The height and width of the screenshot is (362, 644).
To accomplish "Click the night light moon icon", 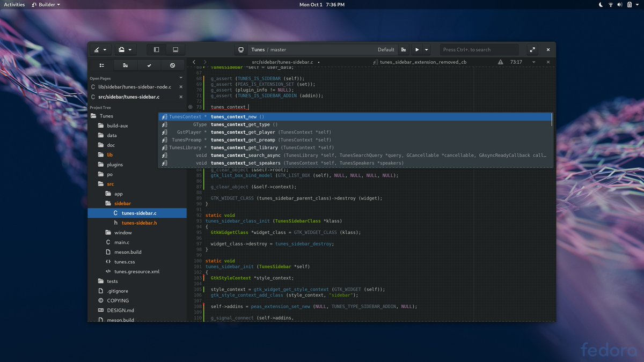I will [601, 4].
